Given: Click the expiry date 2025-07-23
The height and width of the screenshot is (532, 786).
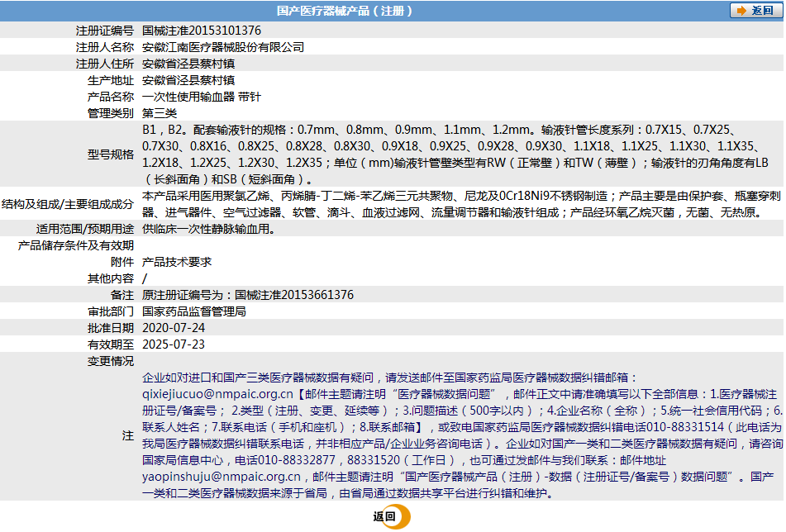Looking at the screenshot, I should click(x=174, y=344).
